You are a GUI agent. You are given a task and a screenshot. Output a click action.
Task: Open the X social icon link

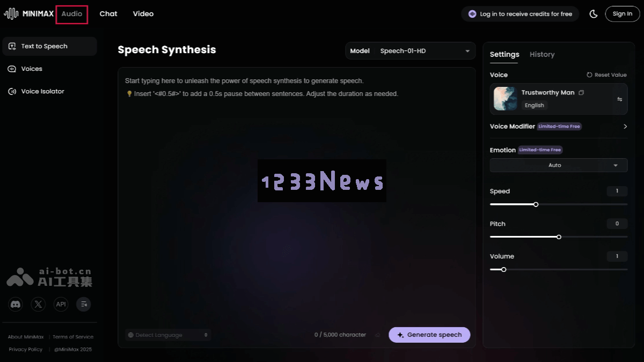(38, 305)
